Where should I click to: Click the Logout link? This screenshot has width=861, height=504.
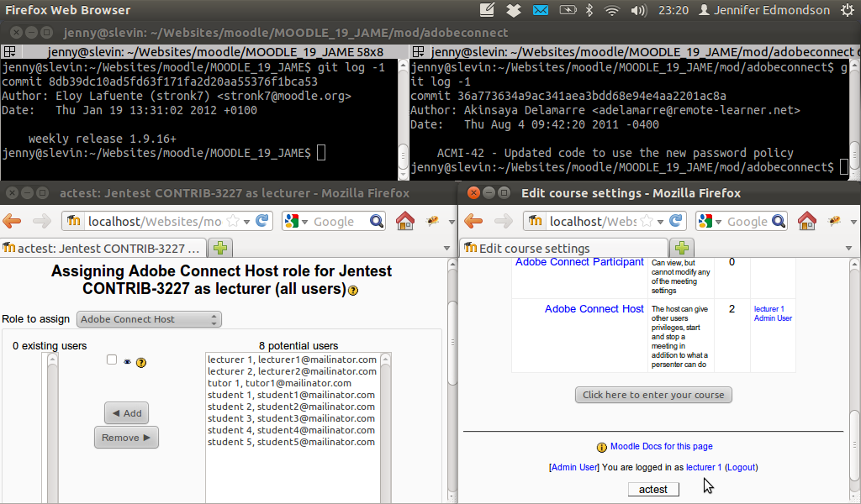coord(742,467)
